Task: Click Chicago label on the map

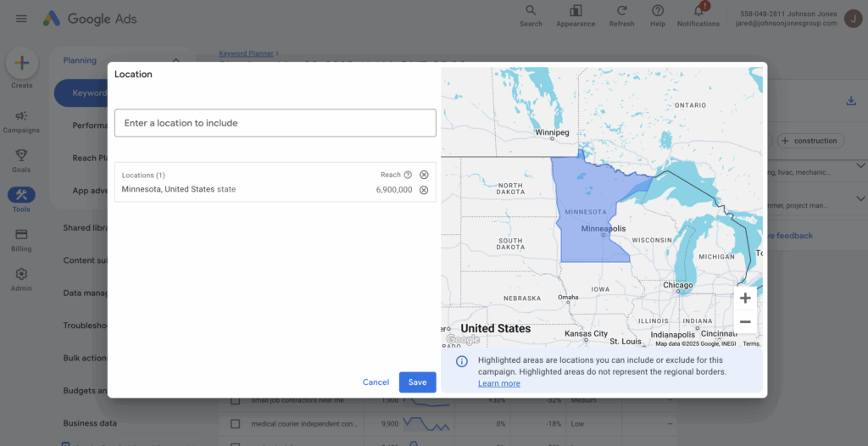Action: click(x=678, y=286)
